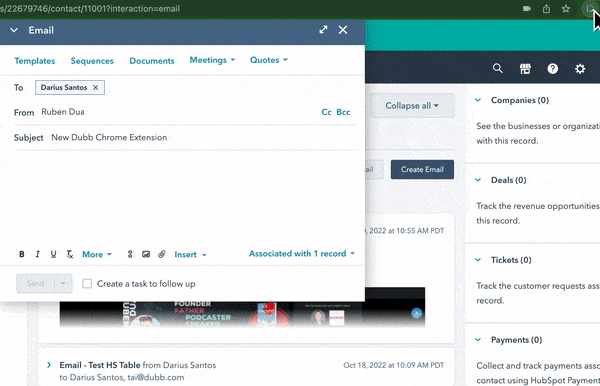Remove Darius Santos from recipients

pyautogui.click(x=96, y=88)
